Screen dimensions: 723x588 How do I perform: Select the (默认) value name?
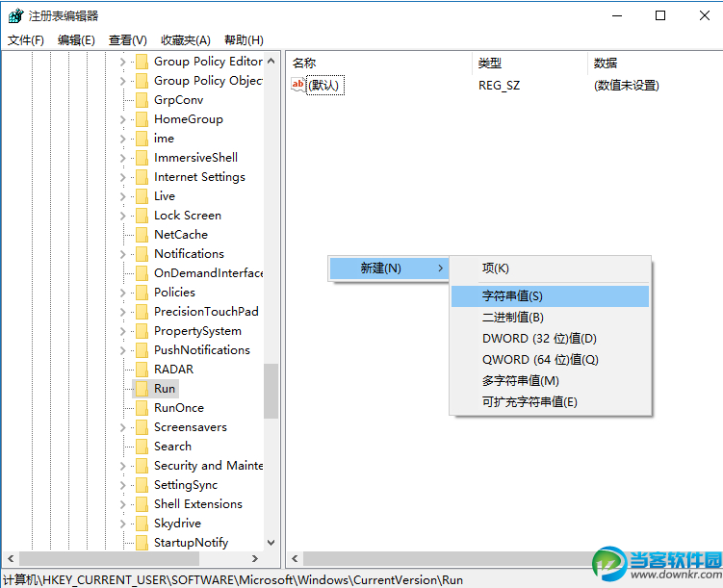[325, 86]
